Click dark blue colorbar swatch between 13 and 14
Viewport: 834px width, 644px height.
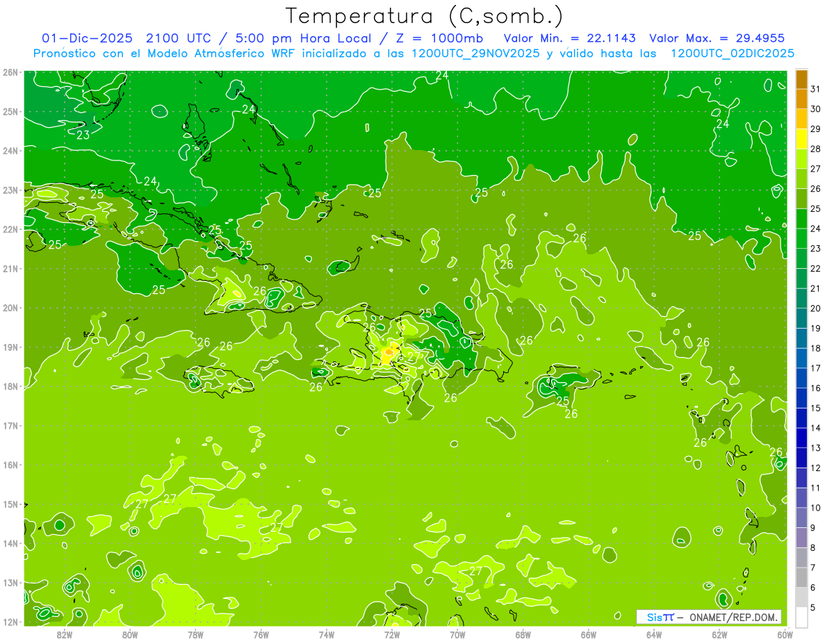(x=801, y=438)
